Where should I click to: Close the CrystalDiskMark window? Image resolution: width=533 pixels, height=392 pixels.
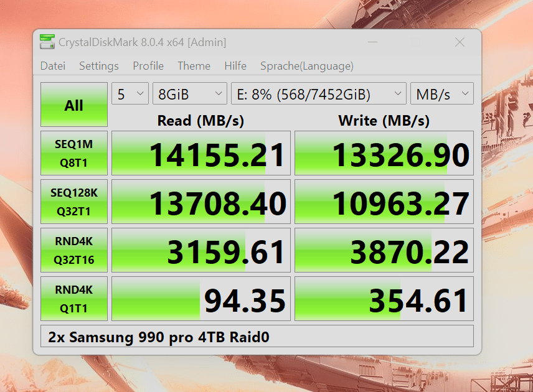click(x=460, y=42)
